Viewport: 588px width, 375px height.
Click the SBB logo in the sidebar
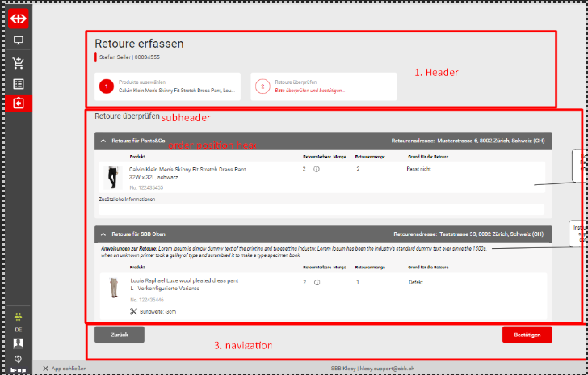[18, 17]
